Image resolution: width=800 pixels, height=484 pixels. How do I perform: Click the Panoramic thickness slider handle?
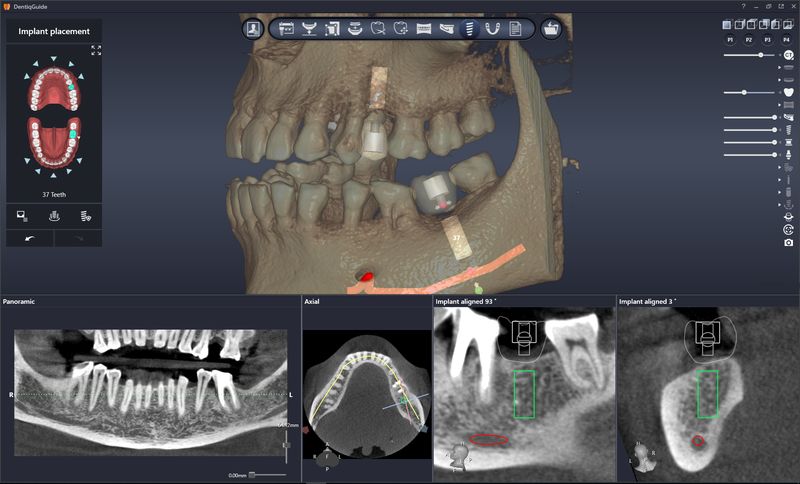252,475
